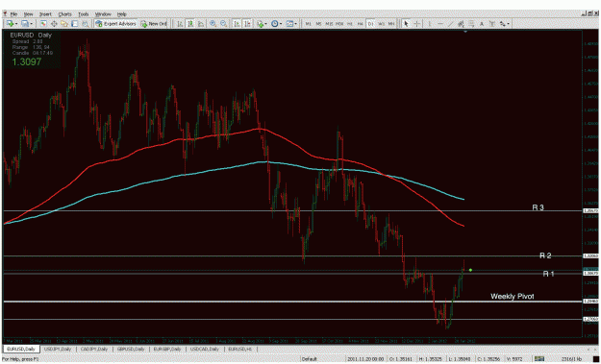The height and width of the screenshot is (364, 601).
Task: Toggle chart shift
Action: pyautogui.click(x=247, y=24)
